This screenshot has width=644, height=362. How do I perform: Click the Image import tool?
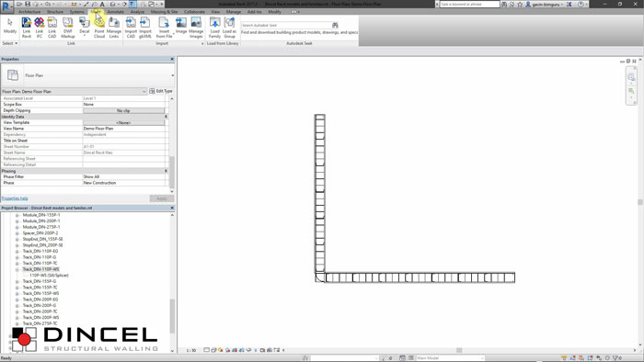181,26
